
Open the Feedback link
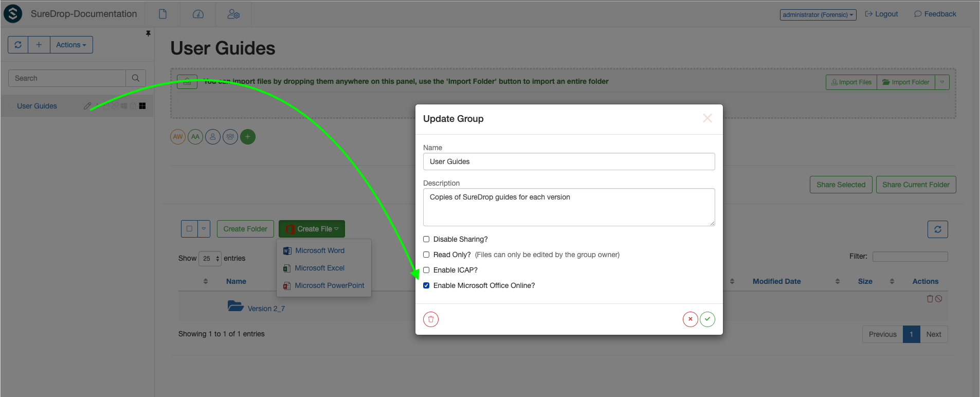point(935,14)
